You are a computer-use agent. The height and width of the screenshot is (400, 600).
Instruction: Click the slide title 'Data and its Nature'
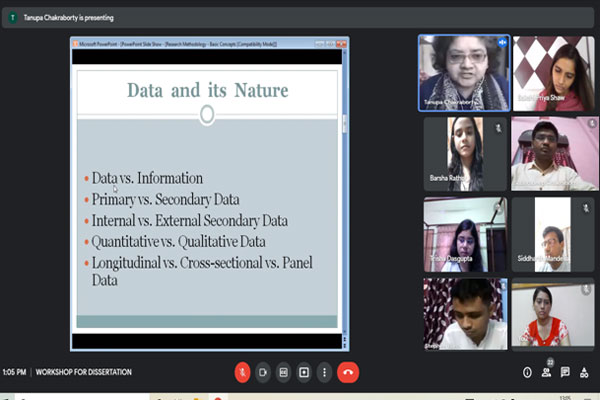point(207,91)
